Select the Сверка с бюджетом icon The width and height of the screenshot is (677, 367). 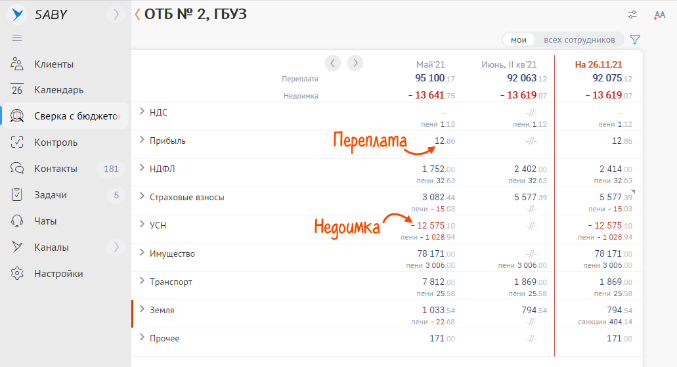17,116
